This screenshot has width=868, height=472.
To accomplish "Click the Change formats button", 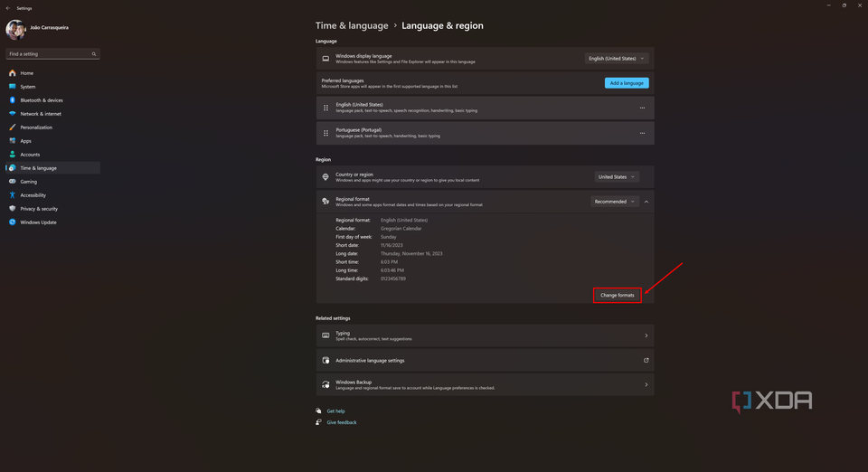I will pyautogui.click(x=618, y=295).
